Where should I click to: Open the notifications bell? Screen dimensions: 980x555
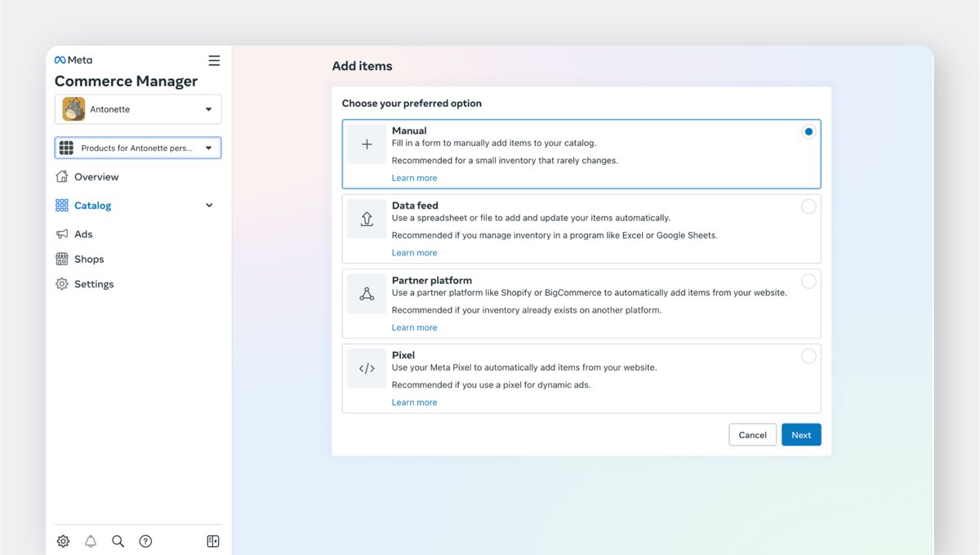pyautogui.click(x=90, y=541)
